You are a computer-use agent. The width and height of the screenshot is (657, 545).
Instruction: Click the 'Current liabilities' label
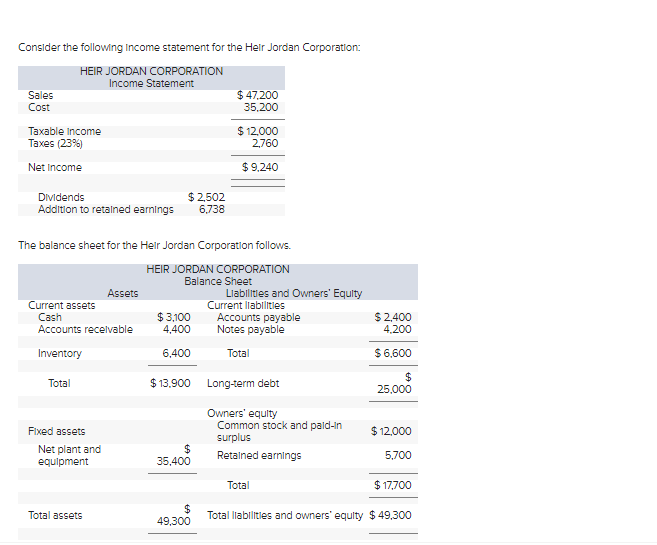point(246,306)
